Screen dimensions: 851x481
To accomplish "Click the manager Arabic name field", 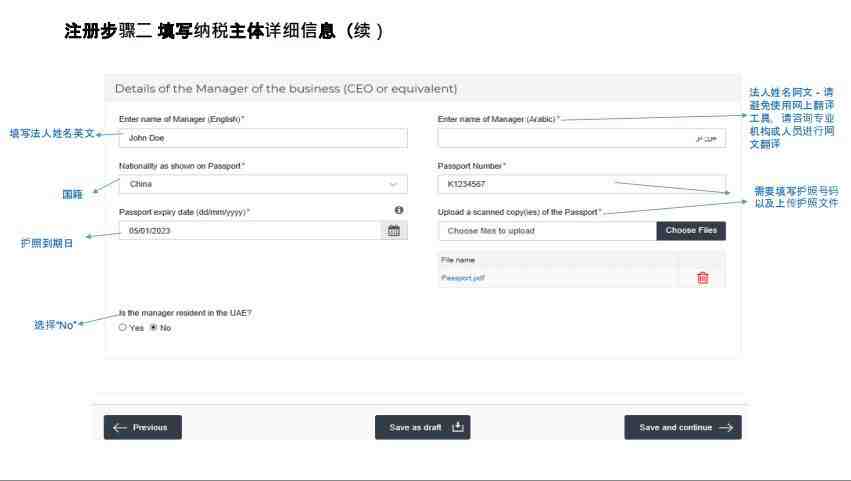I will coord(582,138).
